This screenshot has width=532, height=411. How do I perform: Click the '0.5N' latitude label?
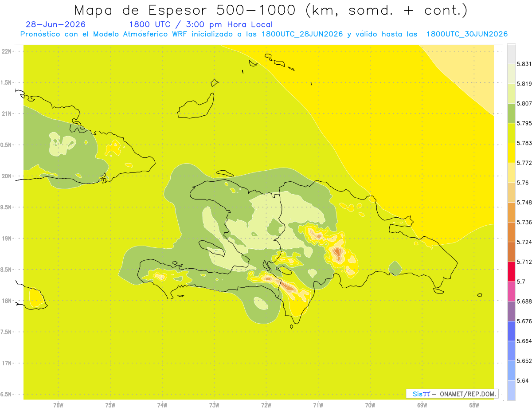7,145
